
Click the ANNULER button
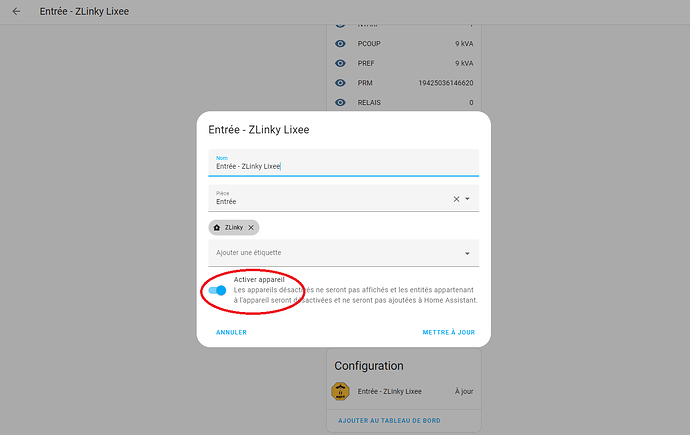tap(231, 333)
